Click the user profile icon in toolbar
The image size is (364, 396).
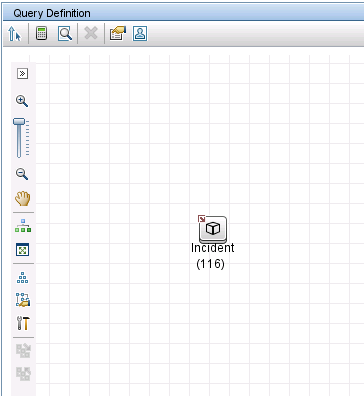tap(140, 33)
